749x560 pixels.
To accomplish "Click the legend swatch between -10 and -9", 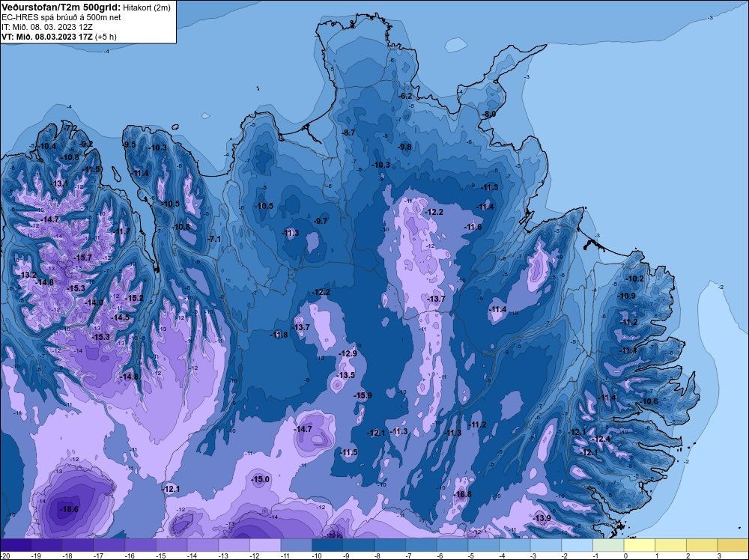I will click(x=328, y=545).
